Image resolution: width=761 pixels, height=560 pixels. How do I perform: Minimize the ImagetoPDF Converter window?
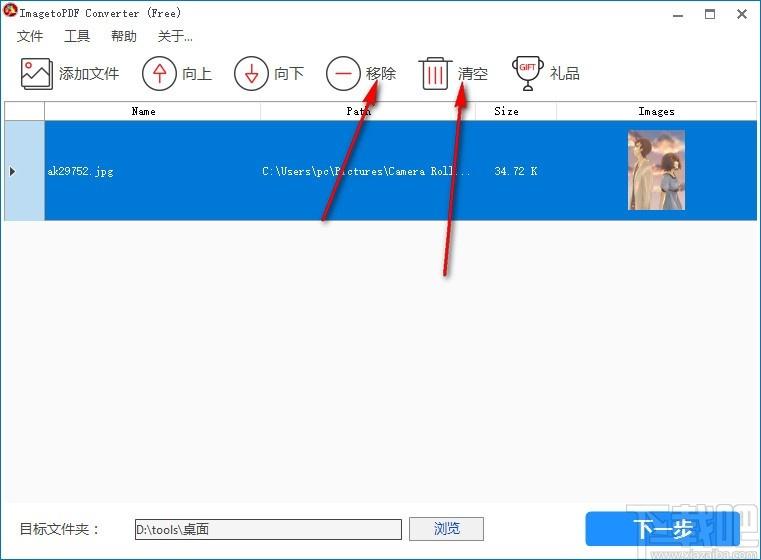coord(678,15)
